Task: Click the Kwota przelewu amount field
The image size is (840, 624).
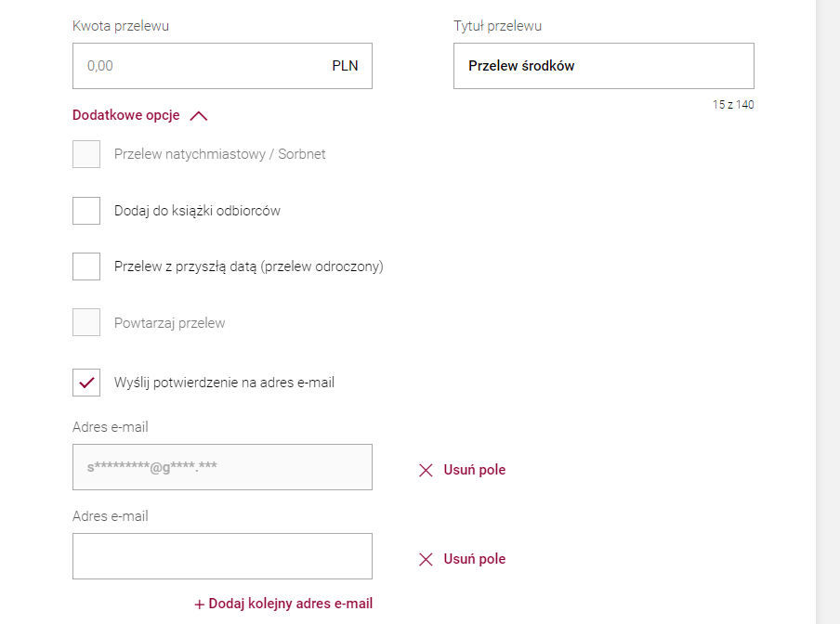Action: (200, 66)
